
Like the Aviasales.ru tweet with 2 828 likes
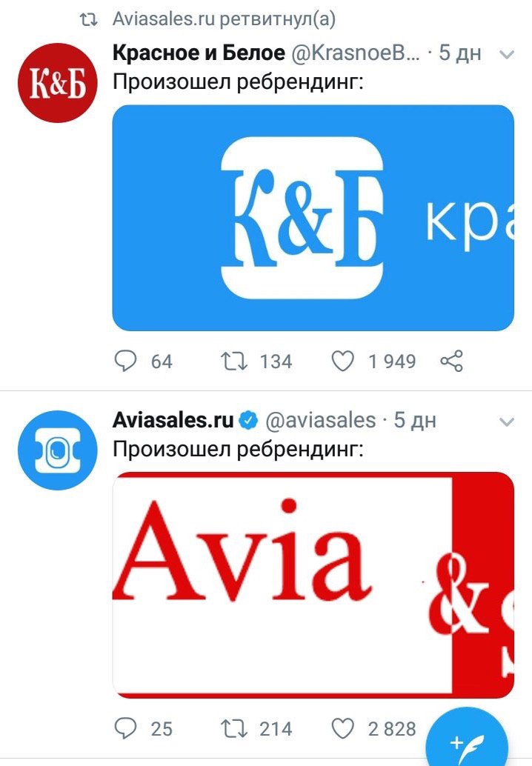click(342, 728)
